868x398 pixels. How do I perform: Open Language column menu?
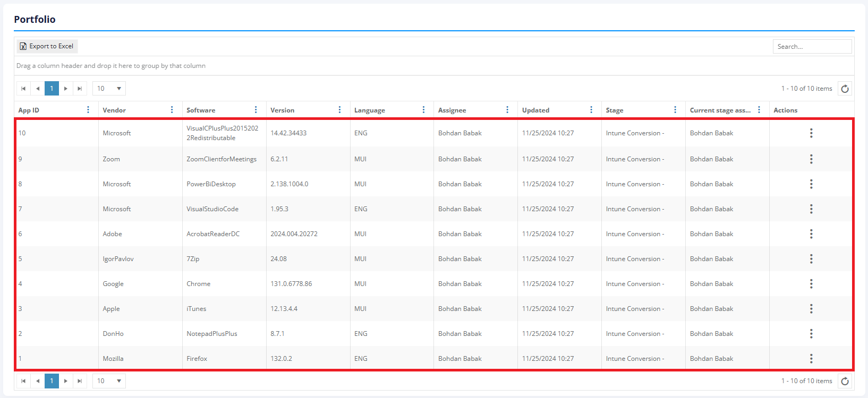coord(424,110)
